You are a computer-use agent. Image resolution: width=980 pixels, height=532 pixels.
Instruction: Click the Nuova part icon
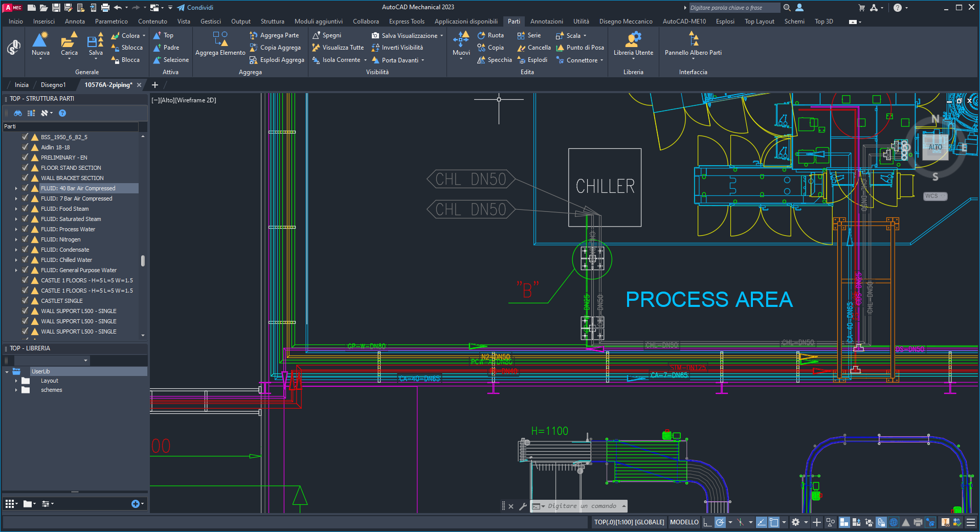[40, 41]
